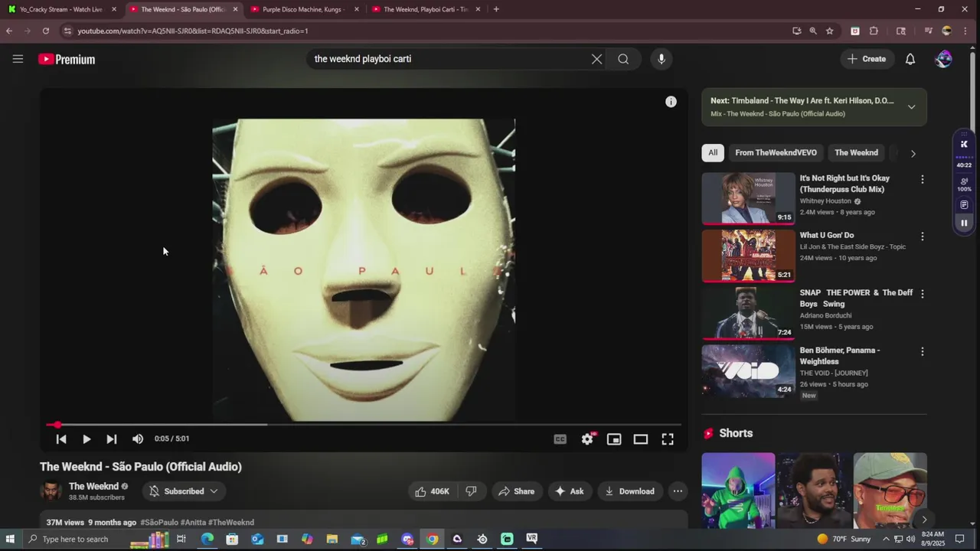This screenshot has height=551, width=980.
Task: Bookmark this page with star
Action: (829, 31)
